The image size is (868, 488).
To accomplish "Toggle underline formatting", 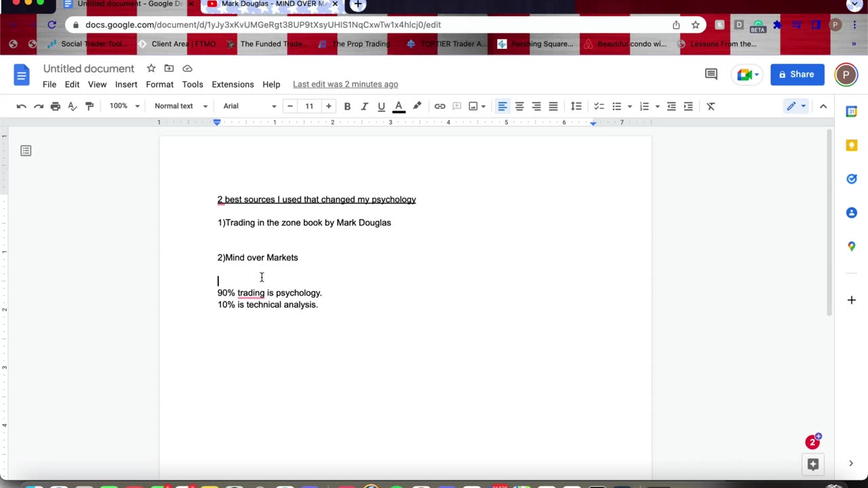I will [x=381, y=106].
